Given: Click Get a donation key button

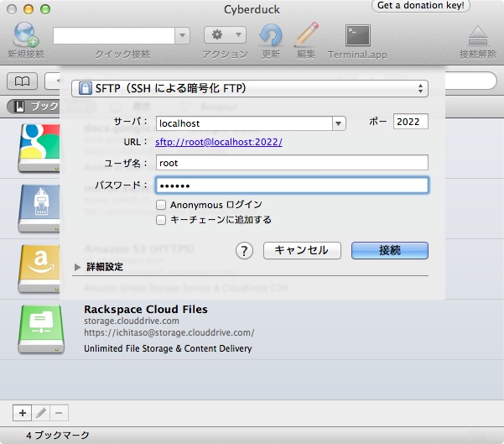Looking at the screenshot, I should (421, 6).
